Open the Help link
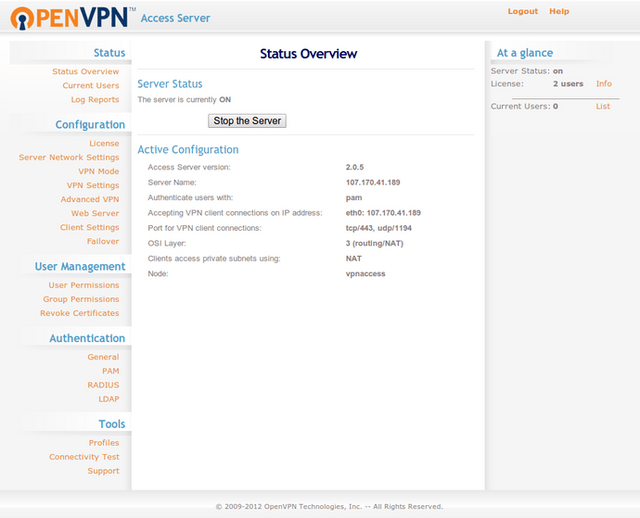 pyautogui.click(x=559, y=11)
